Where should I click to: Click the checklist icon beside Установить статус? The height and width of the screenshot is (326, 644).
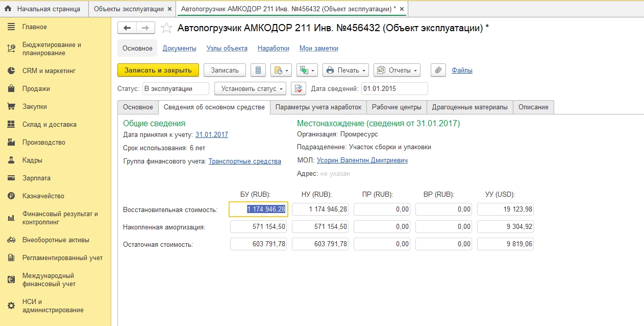pyautogui.click(x=299, y=88)
